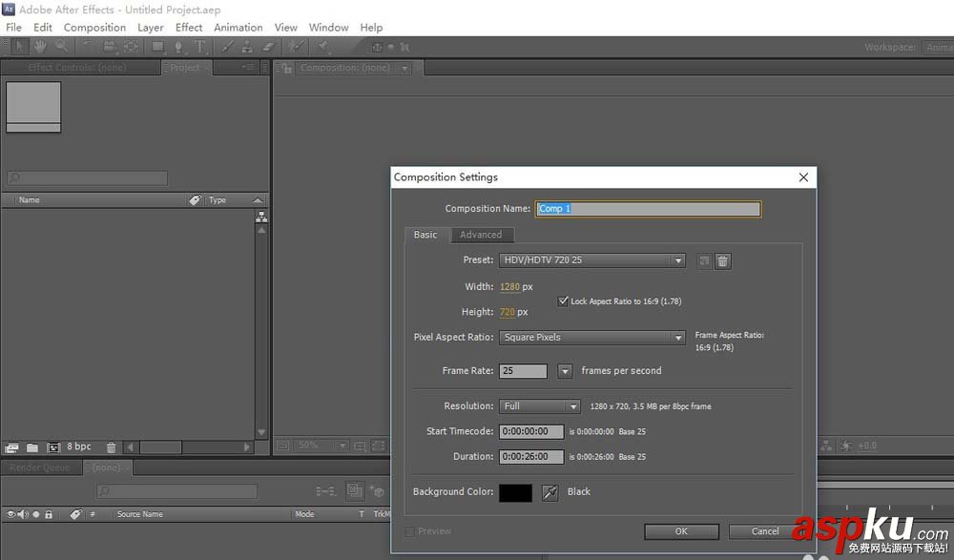Select the Clone Stamp tool
Image resolution: width=954 pixels, height=560 pixels.
247,46
